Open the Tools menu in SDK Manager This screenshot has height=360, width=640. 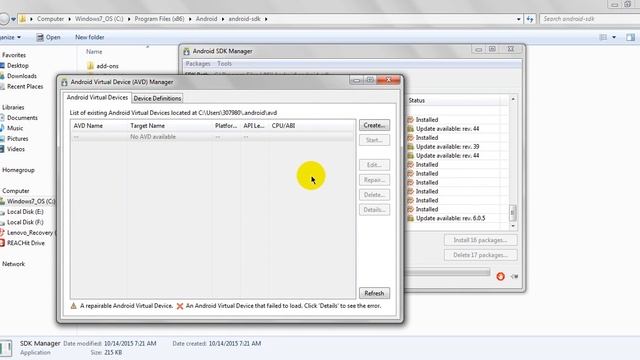pos(224,64)
